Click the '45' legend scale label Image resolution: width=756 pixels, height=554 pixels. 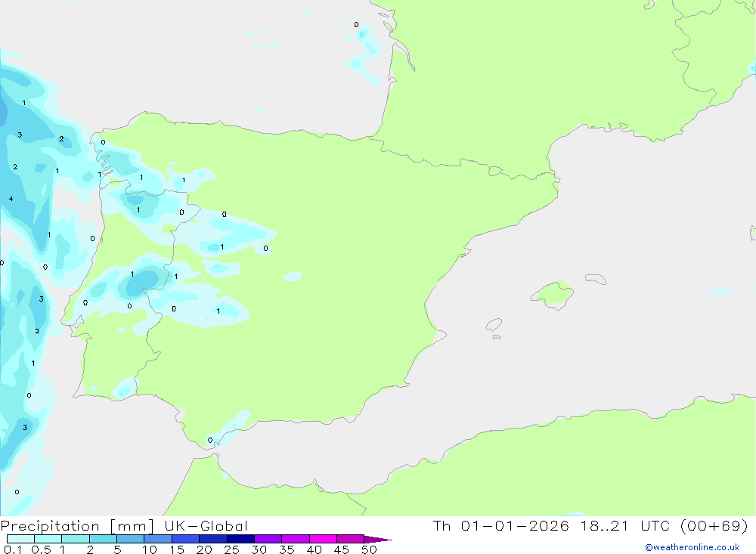tap(342, 549)
